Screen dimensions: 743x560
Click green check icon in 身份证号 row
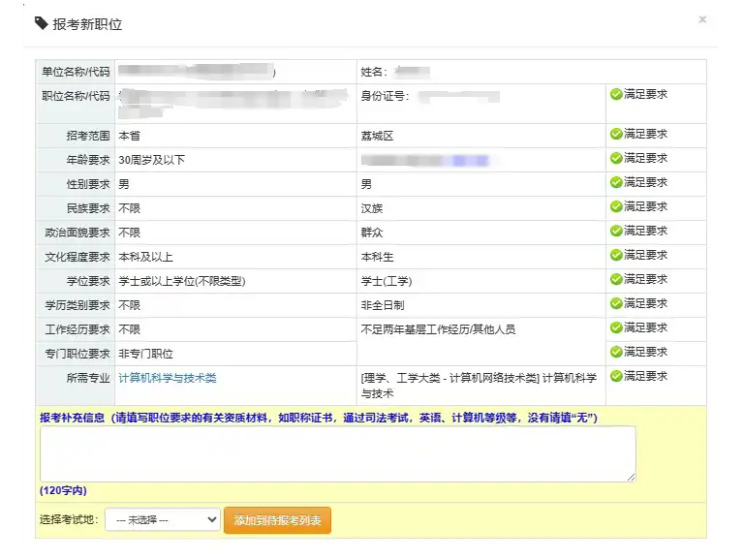coord(615,95)
